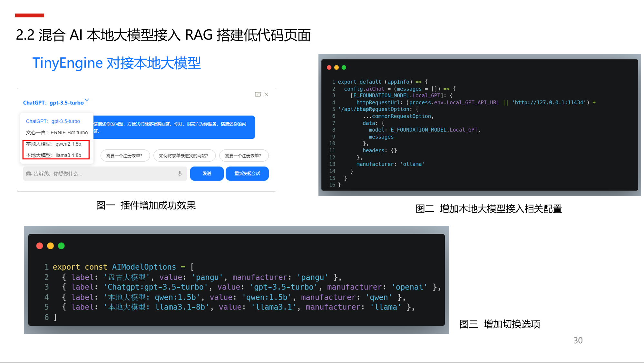Click the 重新发起会话 restart button

[x=247, y=174]
